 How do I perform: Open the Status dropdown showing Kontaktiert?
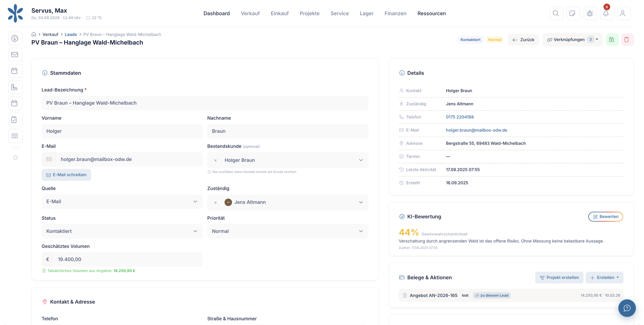[x=122, y=231]
